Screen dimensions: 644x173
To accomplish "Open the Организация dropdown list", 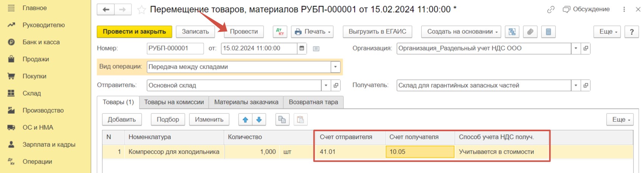I will click(576, 49).
